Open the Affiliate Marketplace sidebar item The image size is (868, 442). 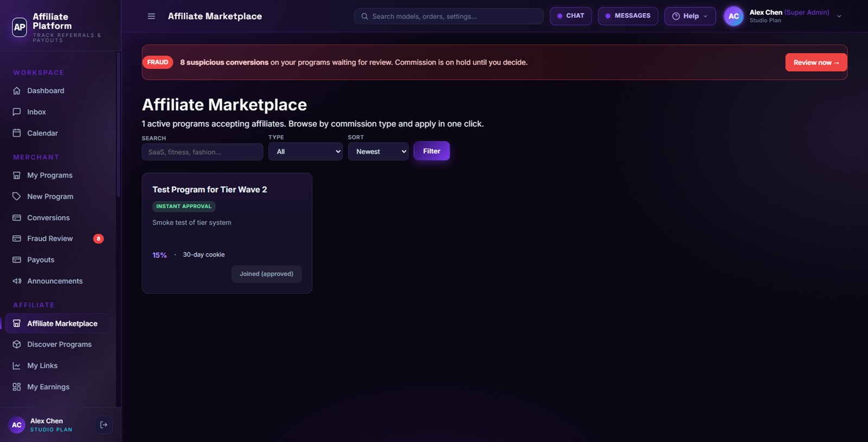click(58, 323)
